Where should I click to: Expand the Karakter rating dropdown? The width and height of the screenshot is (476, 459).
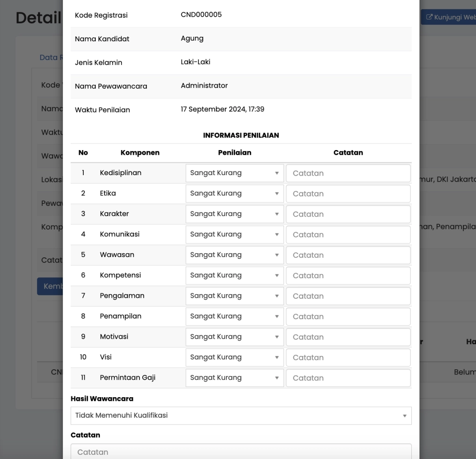tap(234, 214)
